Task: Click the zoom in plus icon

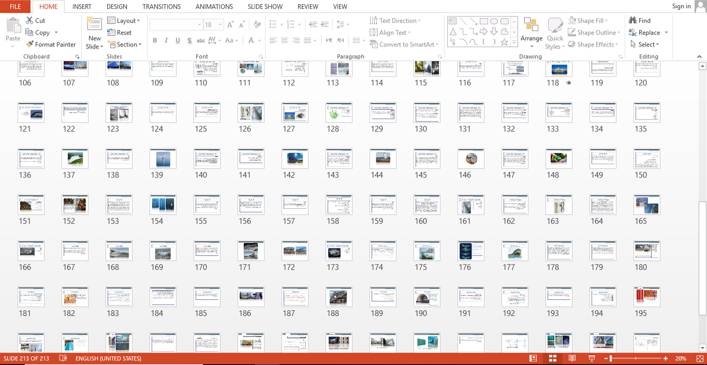Action: (666, 359)
